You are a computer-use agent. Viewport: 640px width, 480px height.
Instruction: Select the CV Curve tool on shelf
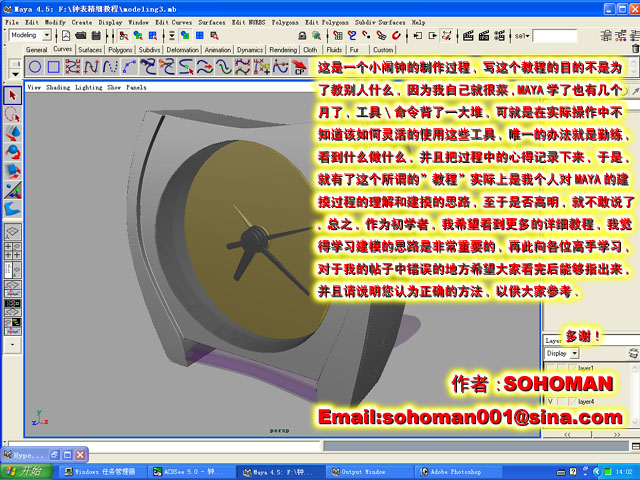(x=72, y=67)
